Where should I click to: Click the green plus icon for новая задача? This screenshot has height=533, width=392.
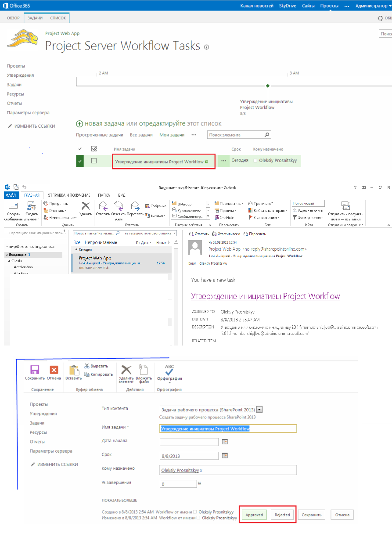(x=79, y=124)
